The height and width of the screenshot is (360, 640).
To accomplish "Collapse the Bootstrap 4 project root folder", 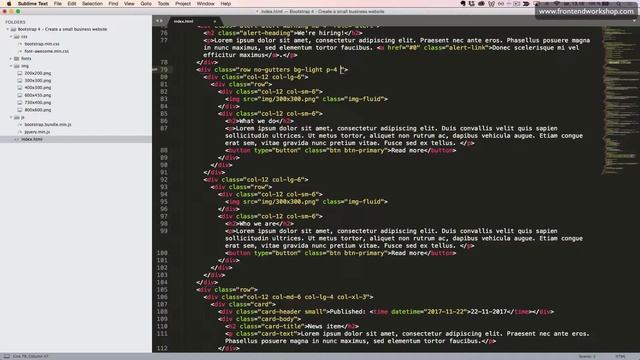I will [7, 29].
